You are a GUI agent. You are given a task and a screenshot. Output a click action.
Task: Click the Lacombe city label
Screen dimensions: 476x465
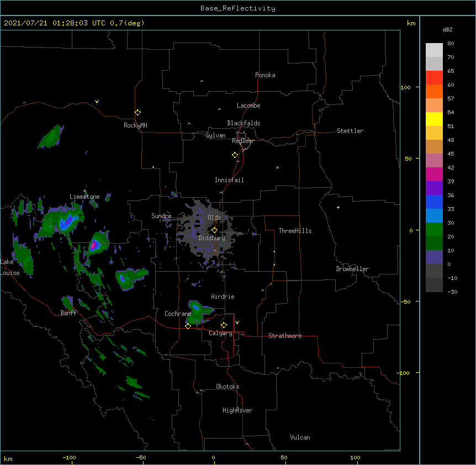click(248, 105)
